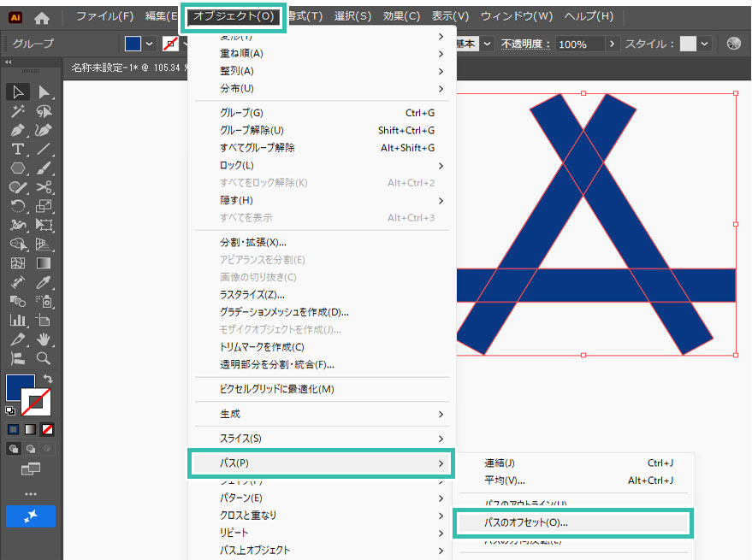
Task: Swap fill and stroke colors arrow
Action: [48, 379]
